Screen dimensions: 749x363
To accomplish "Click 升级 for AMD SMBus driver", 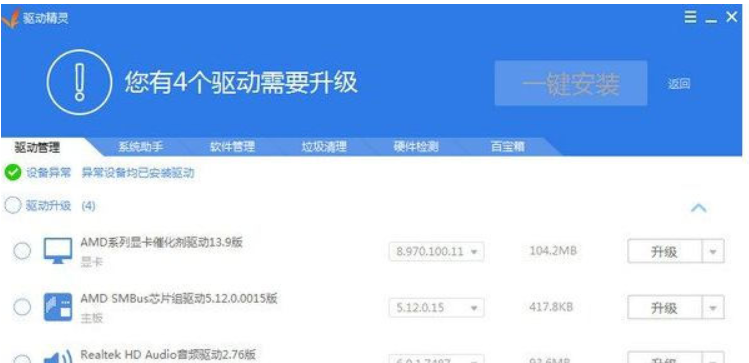I will click(664, 308).
